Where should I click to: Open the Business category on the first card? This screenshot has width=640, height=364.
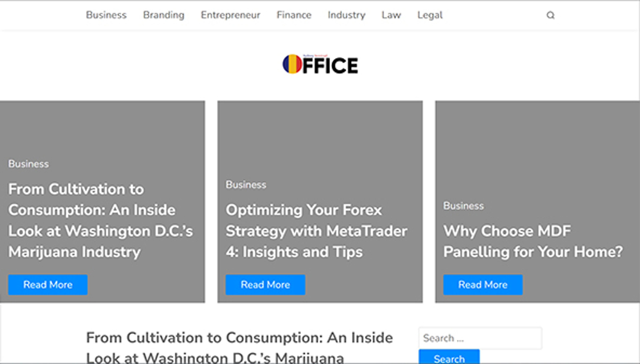click(x=28, y=164)
